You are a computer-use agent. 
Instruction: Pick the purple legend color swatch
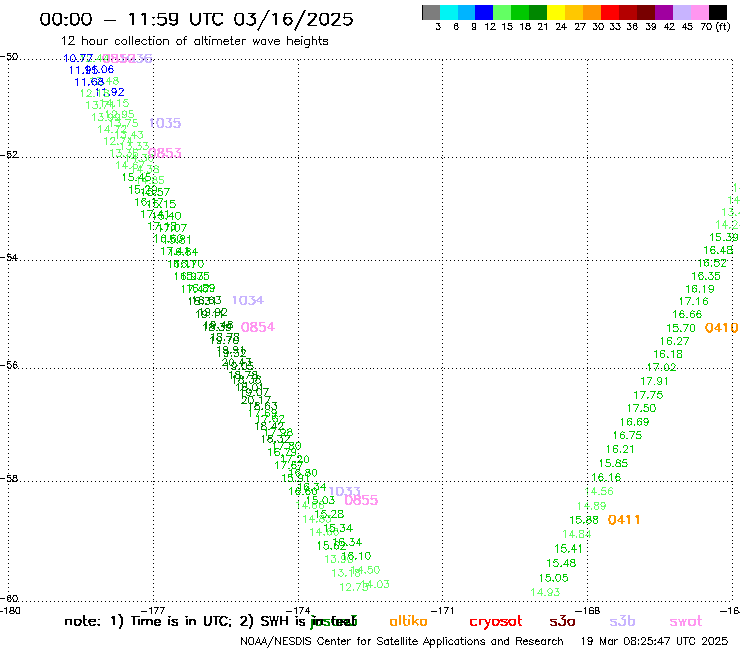click(x=664, y=12)
